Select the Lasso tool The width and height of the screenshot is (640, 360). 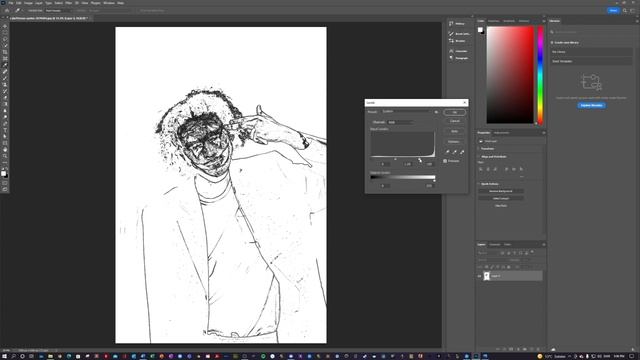pyautogui.click(x=5, y=39)
